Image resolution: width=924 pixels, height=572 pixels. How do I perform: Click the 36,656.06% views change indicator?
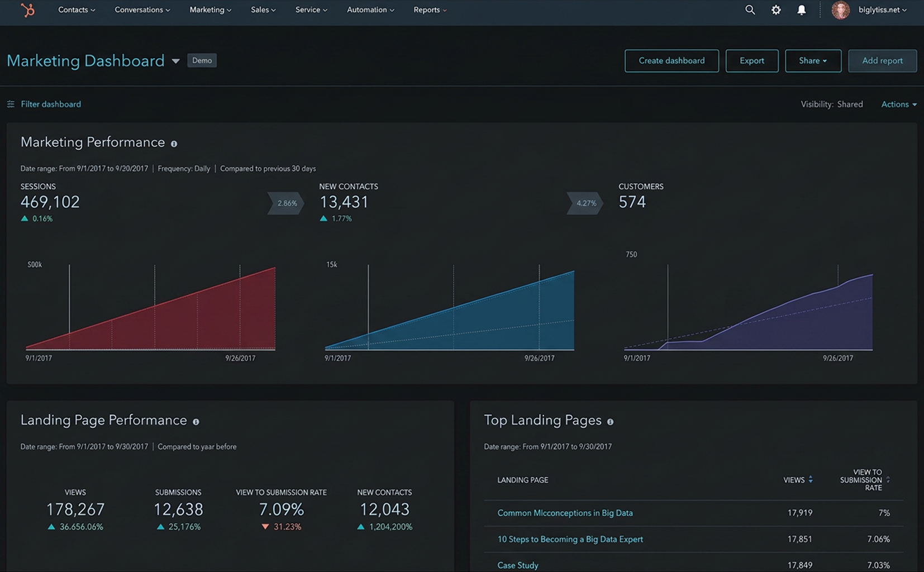(75, 527)
